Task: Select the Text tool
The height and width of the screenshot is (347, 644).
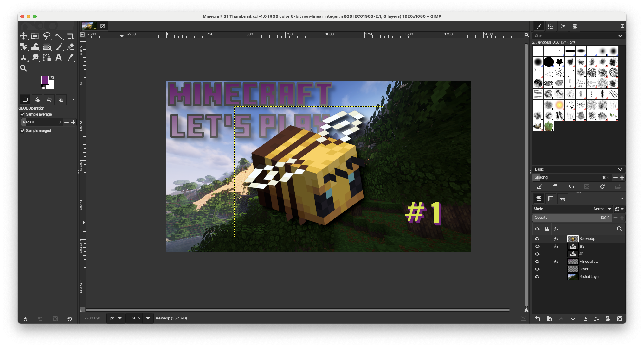Action: pyautogui.click(x=59, y=57)
